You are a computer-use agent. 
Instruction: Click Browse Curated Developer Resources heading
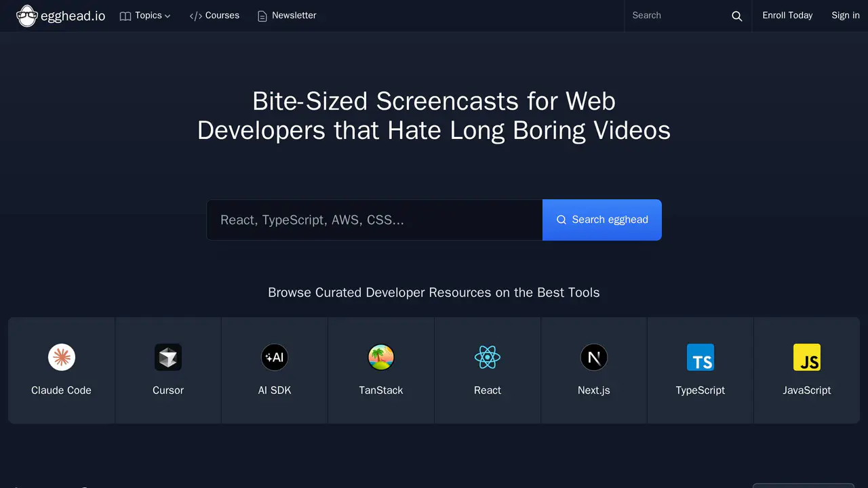434,293
